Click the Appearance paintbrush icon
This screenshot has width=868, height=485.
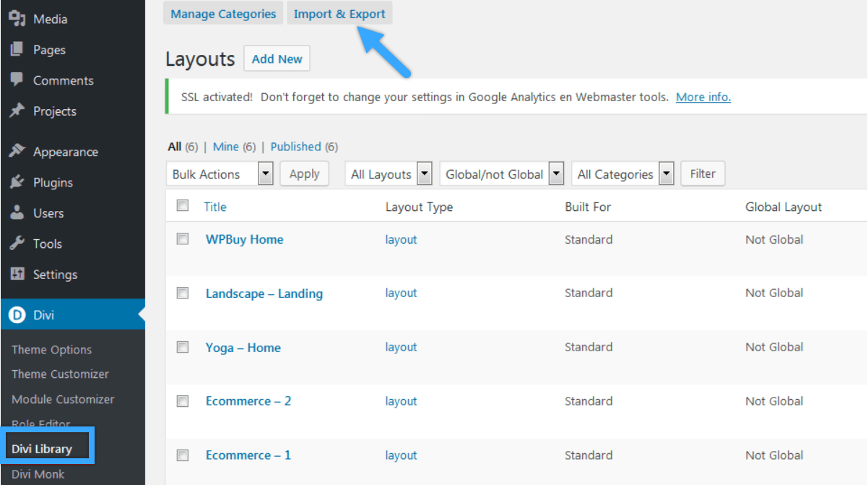[x=17, y=151]
